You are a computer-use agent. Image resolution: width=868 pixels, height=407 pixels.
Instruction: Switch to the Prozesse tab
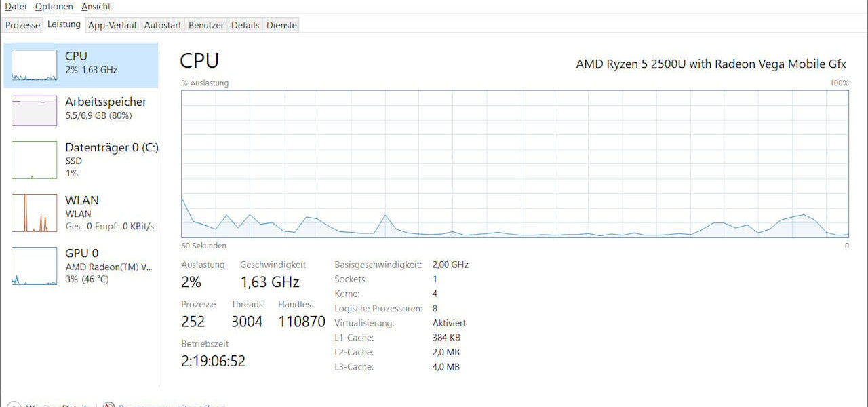[x=22, y=25]
